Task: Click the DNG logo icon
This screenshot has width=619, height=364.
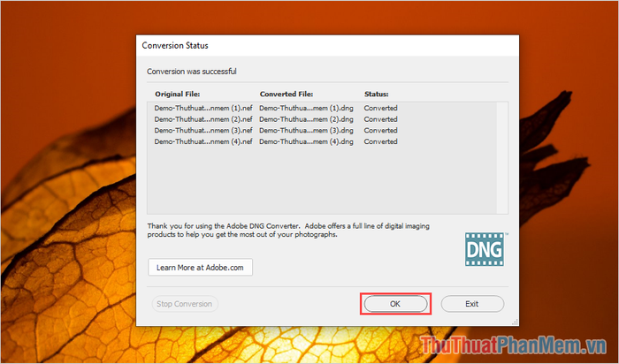Action: click(485, 249)
